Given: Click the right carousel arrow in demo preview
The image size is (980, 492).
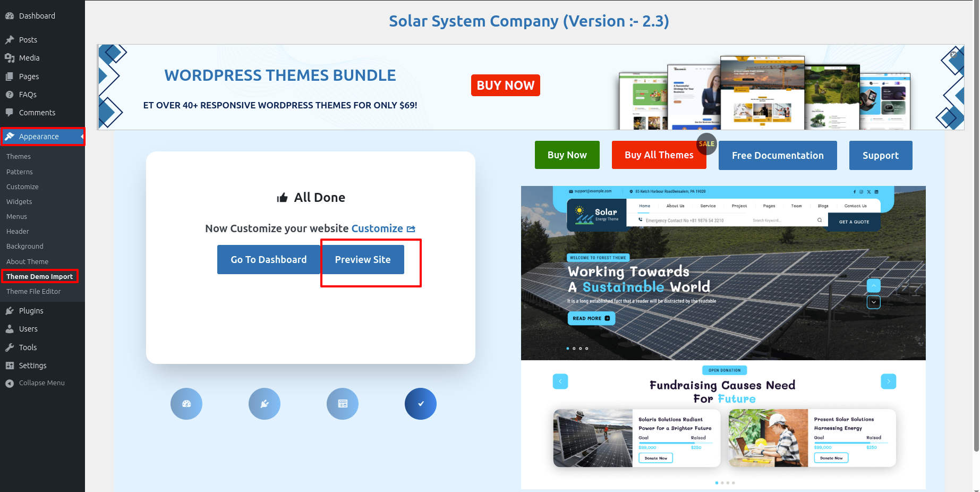Looking at the screenshot, I should 889,381.
